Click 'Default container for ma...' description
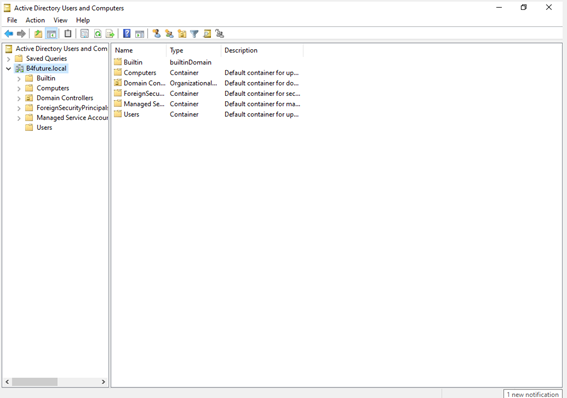 (262, 104)
